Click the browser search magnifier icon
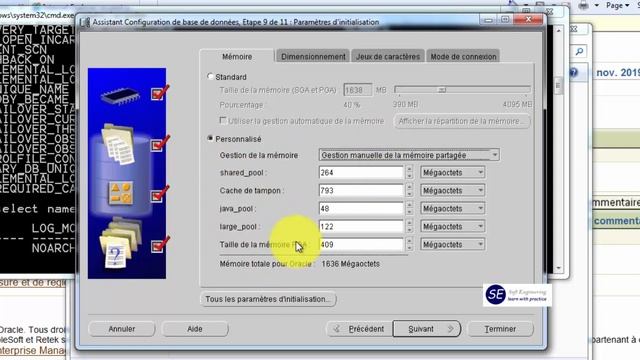The image size is (640, 360). 579,51
